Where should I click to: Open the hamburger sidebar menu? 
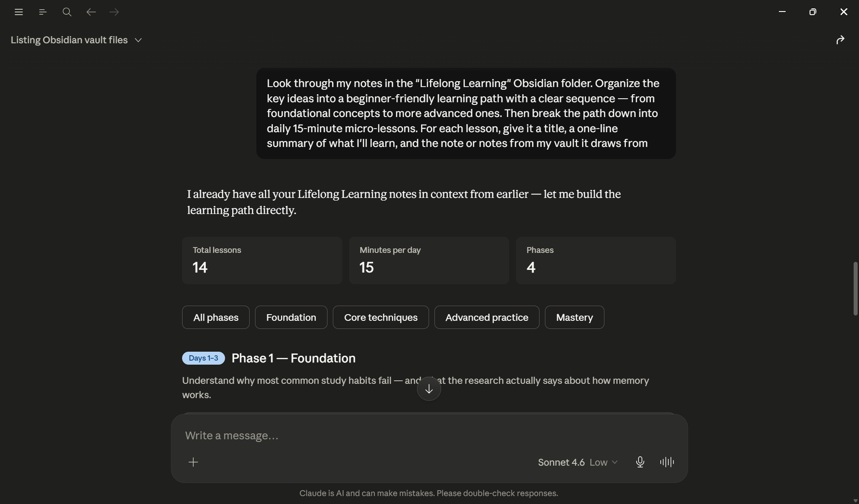(x=19, y=12)
